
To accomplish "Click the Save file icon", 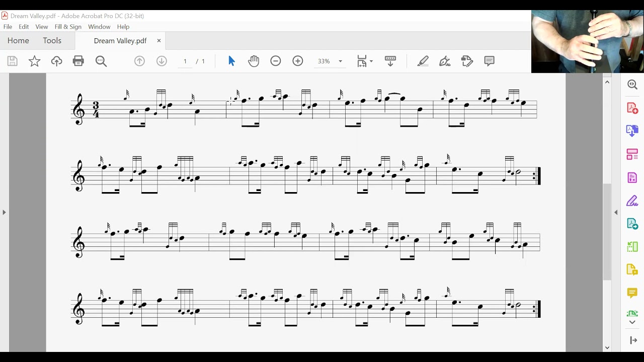I will coord(13,61).
